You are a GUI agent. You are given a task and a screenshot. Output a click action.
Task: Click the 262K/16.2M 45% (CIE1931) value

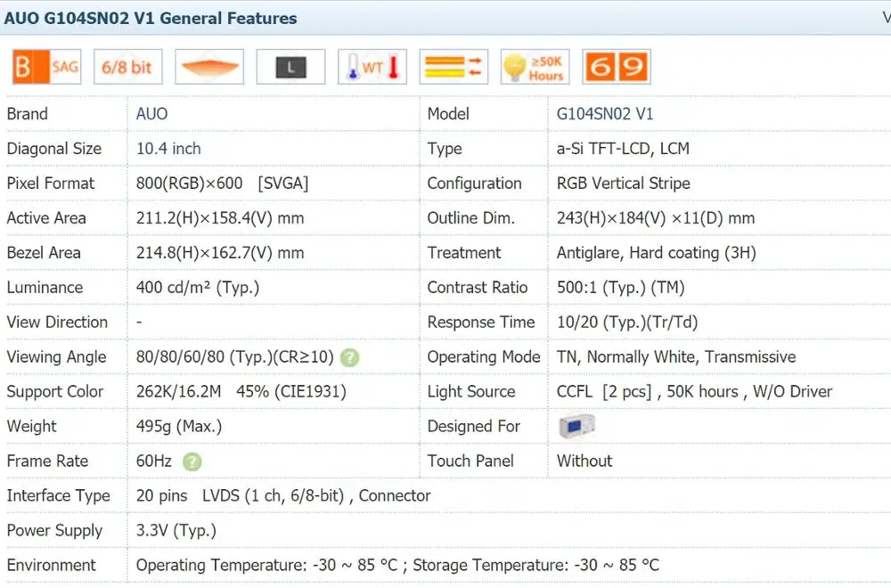241,391
